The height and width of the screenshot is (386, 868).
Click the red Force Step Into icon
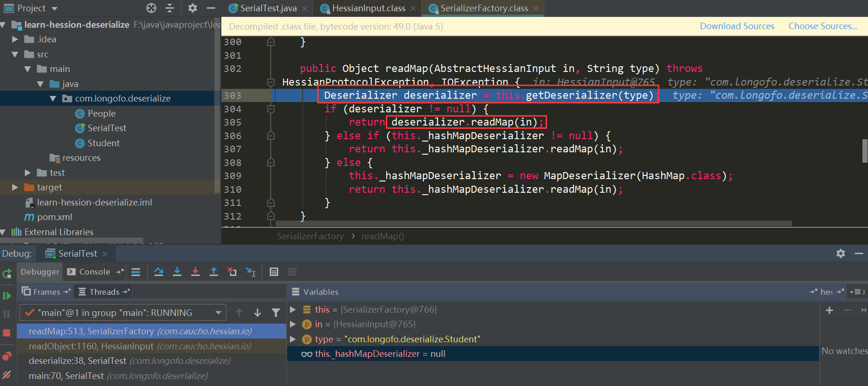click(x=195, y=272)
